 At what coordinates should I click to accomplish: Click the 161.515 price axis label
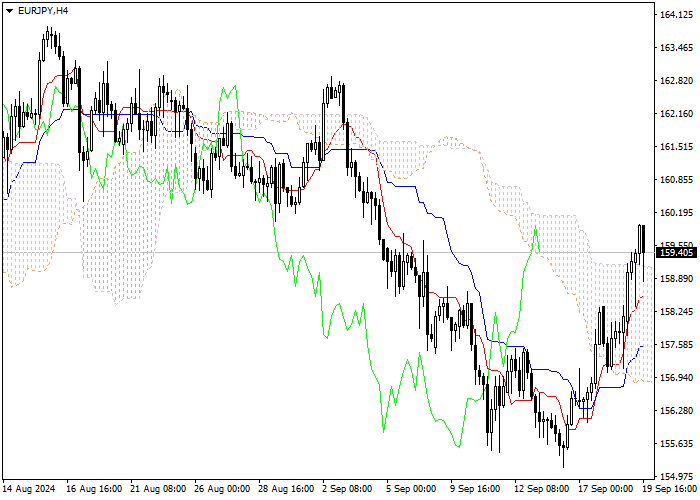click(x=677, y=147)
